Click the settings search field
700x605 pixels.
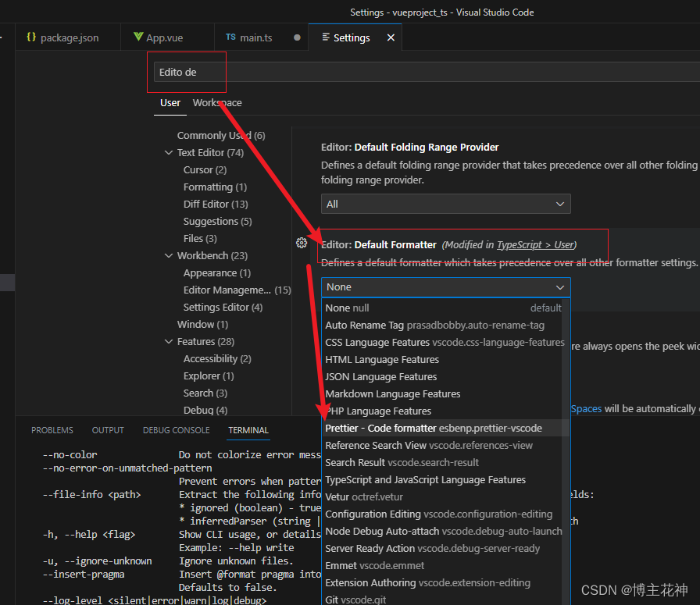pos(427,72)
